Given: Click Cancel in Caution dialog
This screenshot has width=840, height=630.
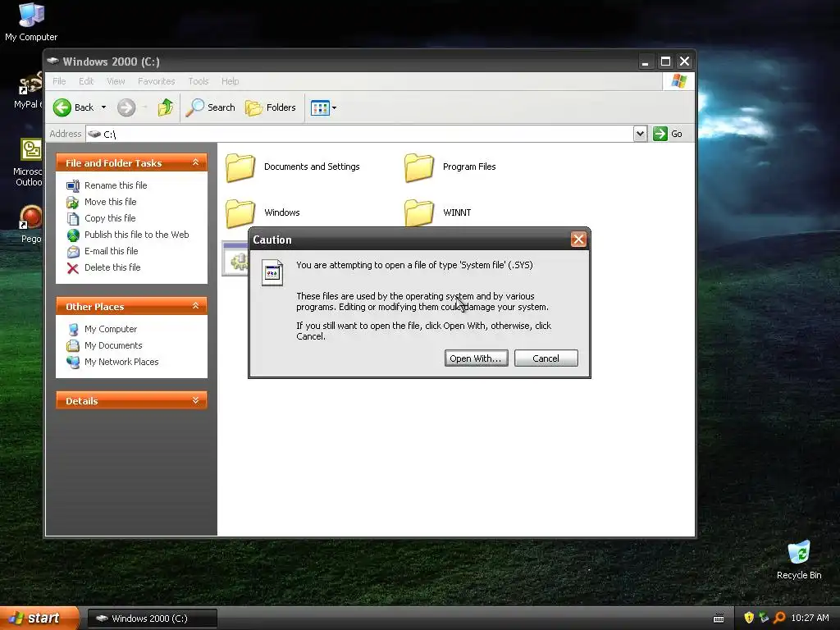Looking at the screenshot, I should click(546, 358).
